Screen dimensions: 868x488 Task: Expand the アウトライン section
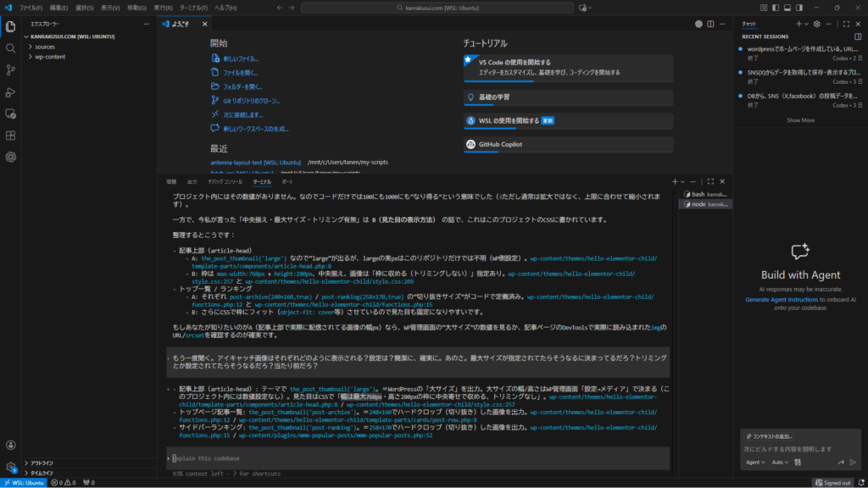pyautogui.click(x=42, y=463)
